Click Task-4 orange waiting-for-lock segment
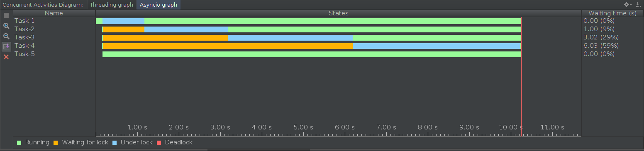 pos(228,46)
